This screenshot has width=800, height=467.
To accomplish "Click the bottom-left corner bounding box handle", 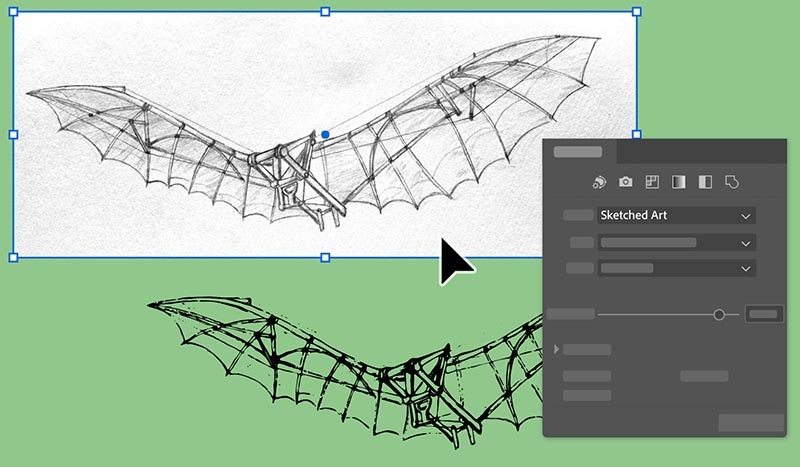I will click(13, 258).
